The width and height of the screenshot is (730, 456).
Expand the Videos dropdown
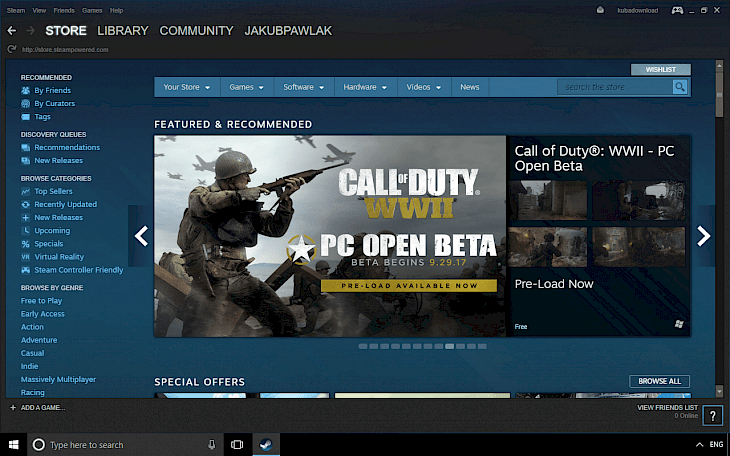424,87
